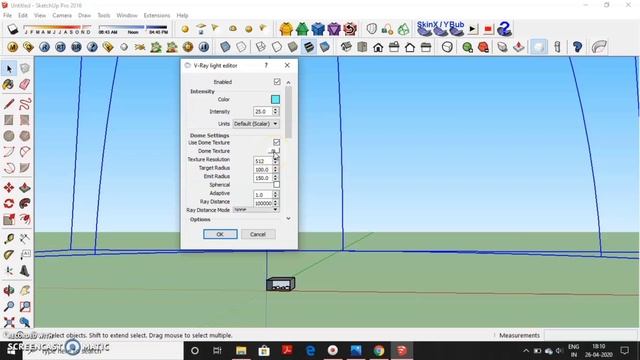
Task: Open the Window menu
Action: (127, 16)
